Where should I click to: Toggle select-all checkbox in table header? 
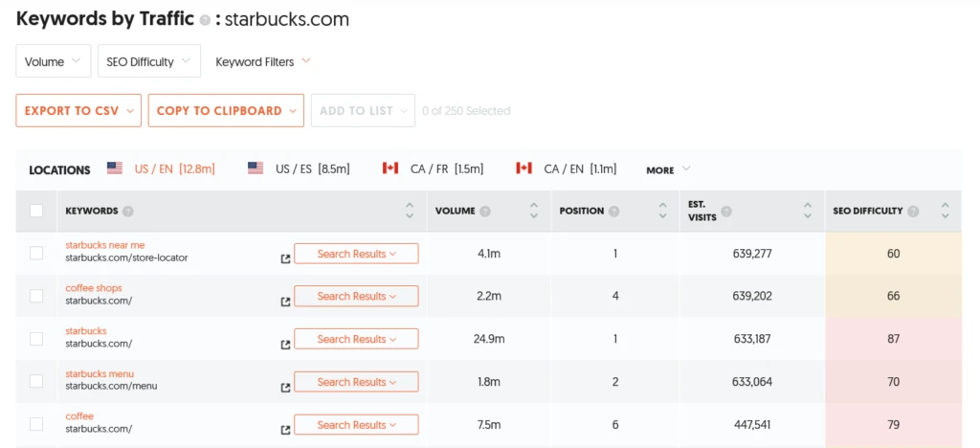coord(36,211)
